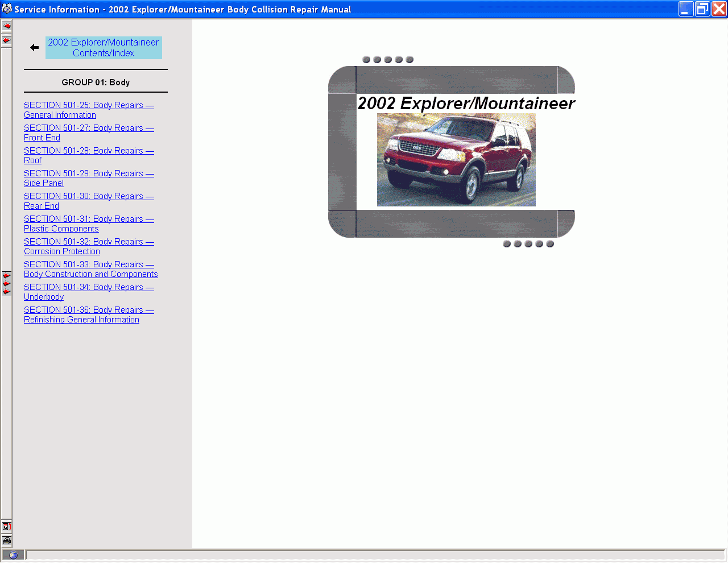The image size is (728, 563).
Task: Restore down the Service Information window
Action: click(702, 9)
